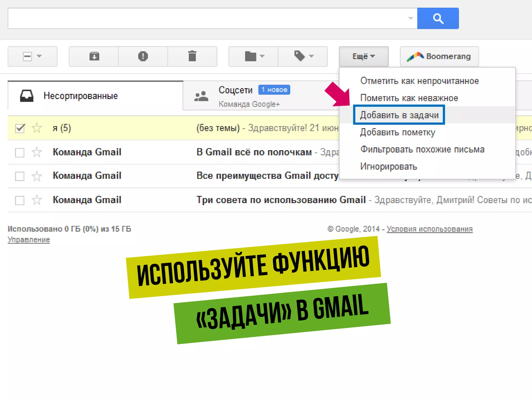
Task: Open the Labels tag icon
Action: [x=303, y=56]
